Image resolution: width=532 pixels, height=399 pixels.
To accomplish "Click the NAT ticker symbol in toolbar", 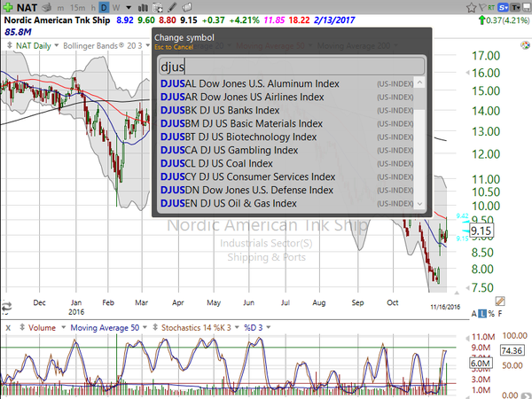I will tap(27, 7).
